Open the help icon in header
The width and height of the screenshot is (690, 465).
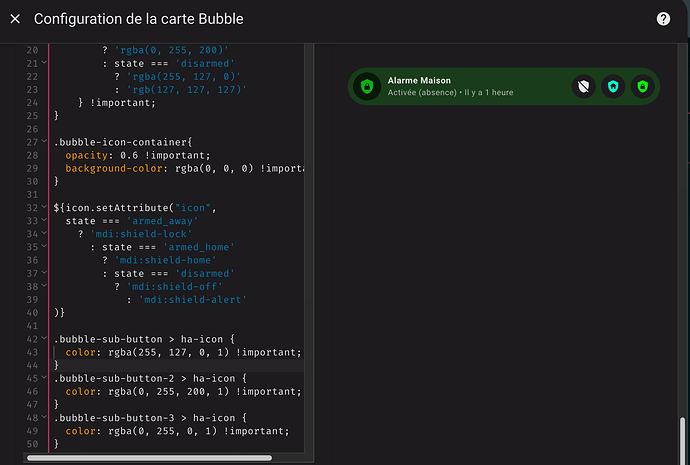click(x=663, y=19)
